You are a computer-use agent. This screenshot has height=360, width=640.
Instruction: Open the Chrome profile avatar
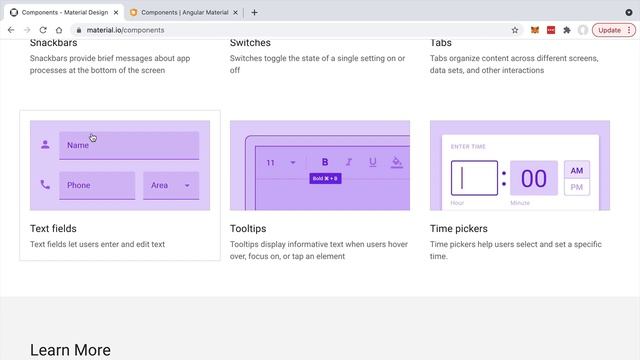582,30
